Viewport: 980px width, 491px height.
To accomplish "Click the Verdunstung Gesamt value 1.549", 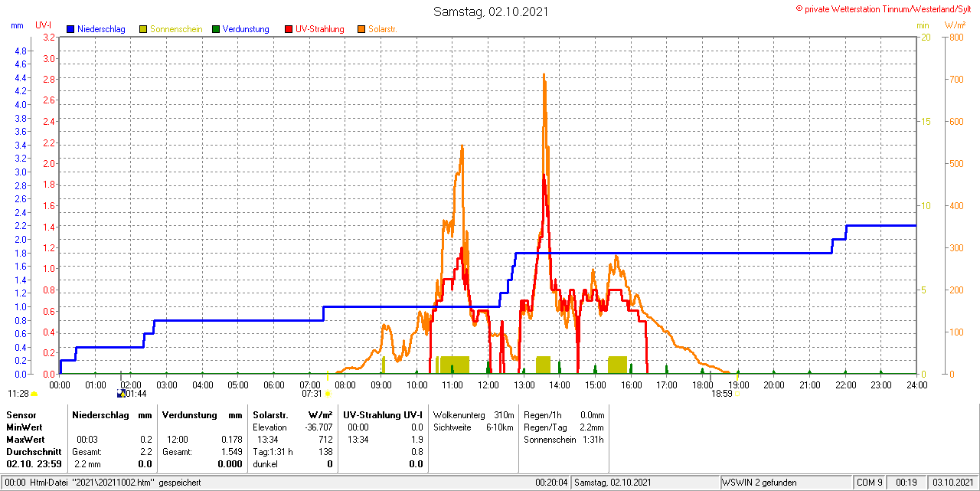I will [x=230, y=452].
